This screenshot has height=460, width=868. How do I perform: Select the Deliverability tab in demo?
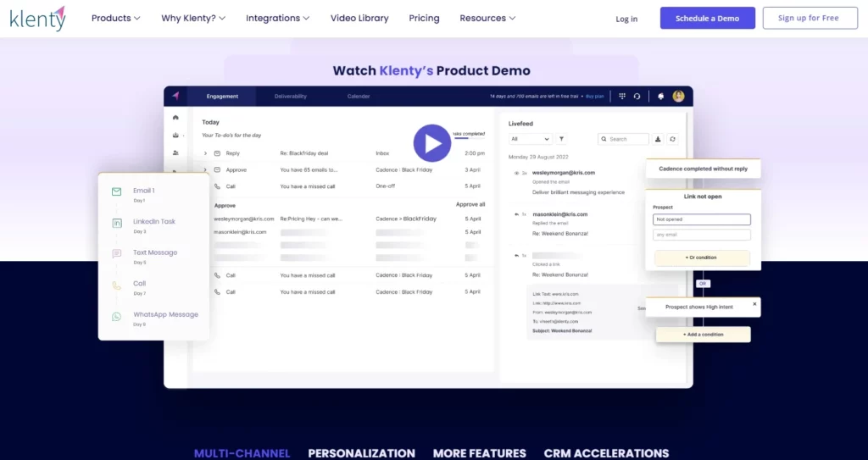click(290, 97)
